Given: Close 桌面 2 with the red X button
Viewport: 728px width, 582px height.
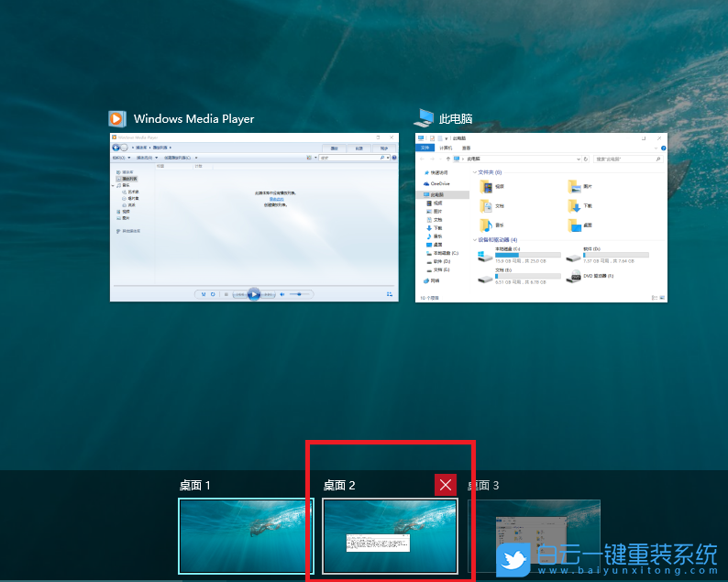Looking at the screenshot, I should point(446,485).
